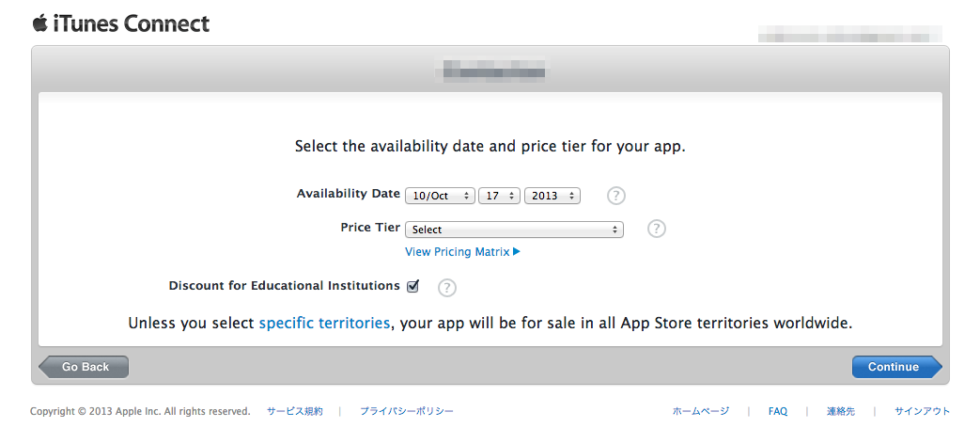Open プライバシーポリシー footer link
This screenshot has width=980, height=428.
pyautogui.click(x=406, y=411)
